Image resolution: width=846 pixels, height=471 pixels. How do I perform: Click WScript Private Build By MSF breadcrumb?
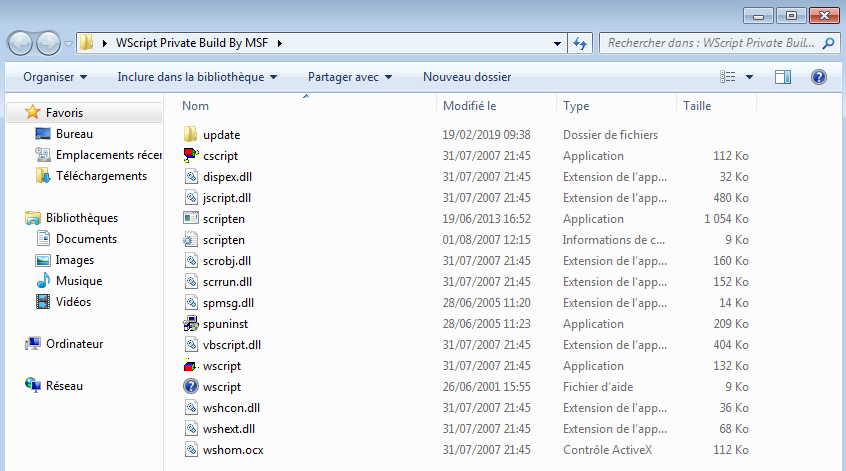click(x=192, y=43)
